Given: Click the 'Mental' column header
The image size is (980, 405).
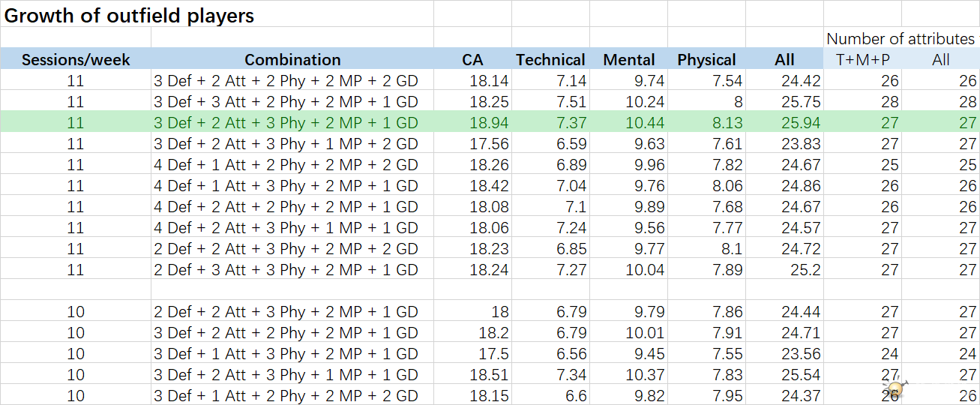Looking at the screenshot, I should point(629,60).
